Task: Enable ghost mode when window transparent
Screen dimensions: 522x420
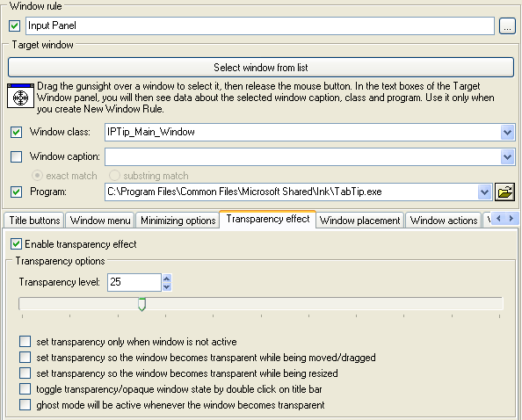Action: [25, 405]
